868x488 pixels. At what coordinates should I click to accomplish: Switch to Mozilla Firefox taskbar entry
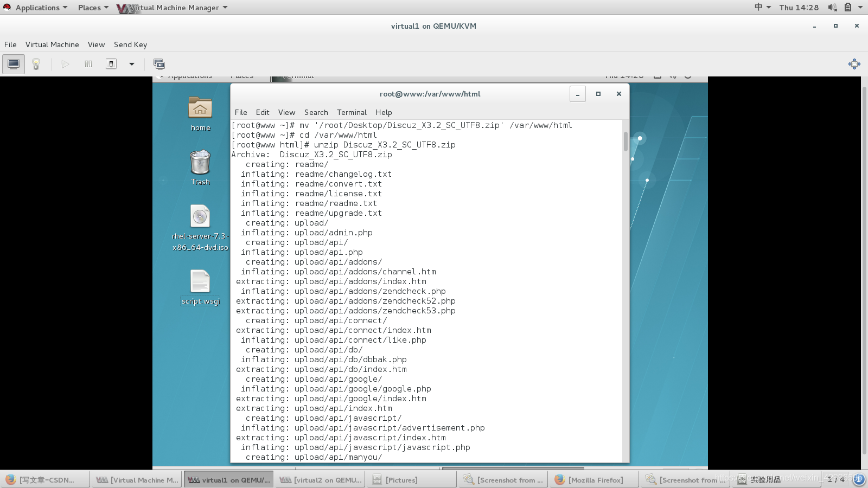(593, 480)
